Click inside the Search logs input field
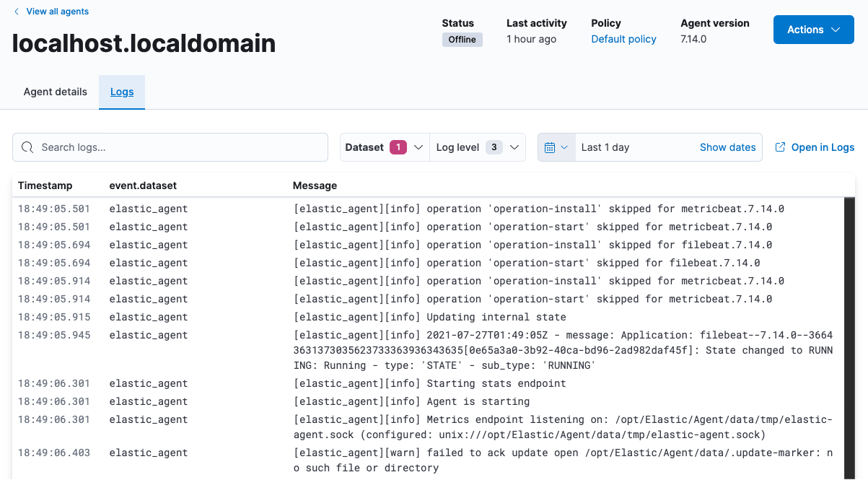Viewport: 868px width, 480px height. pos(170,147)
